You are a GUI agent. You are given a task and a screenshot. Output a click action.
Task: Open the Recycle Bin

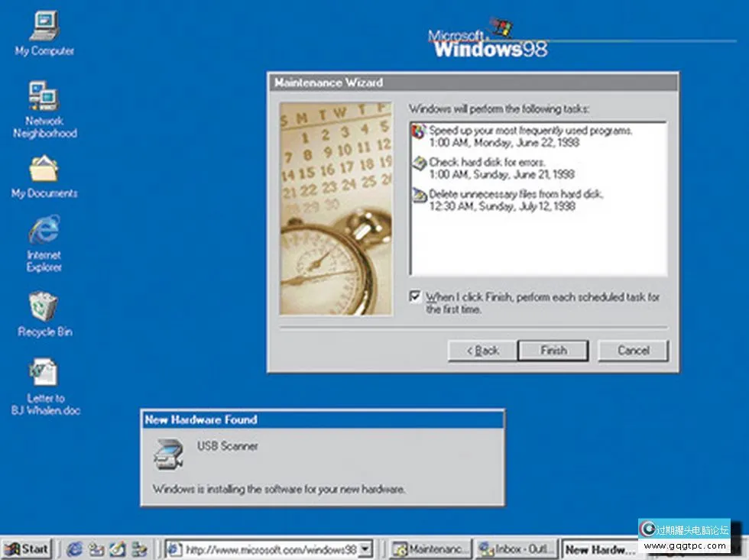click(x=44, y=306)
